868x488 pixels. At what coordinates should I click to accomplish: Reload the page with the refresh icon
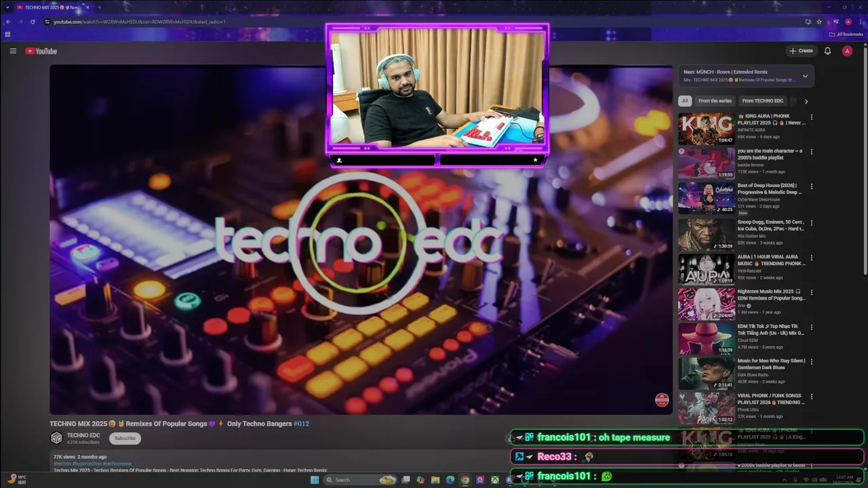click(33, 22)
